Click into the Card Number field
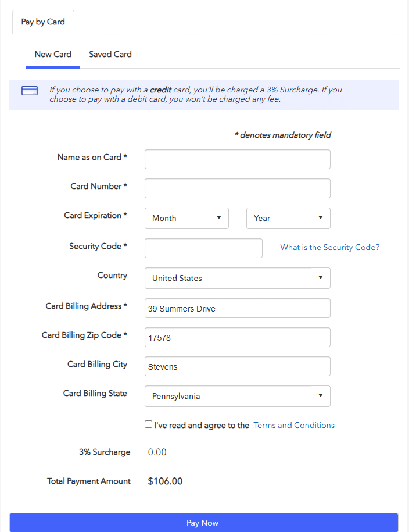Screen dimensions: 409x532 tap(237, 188)
